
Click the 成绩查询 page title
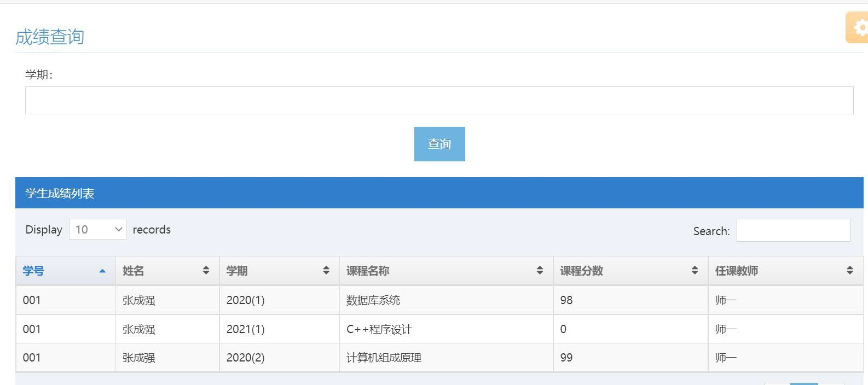click(50, 37)
